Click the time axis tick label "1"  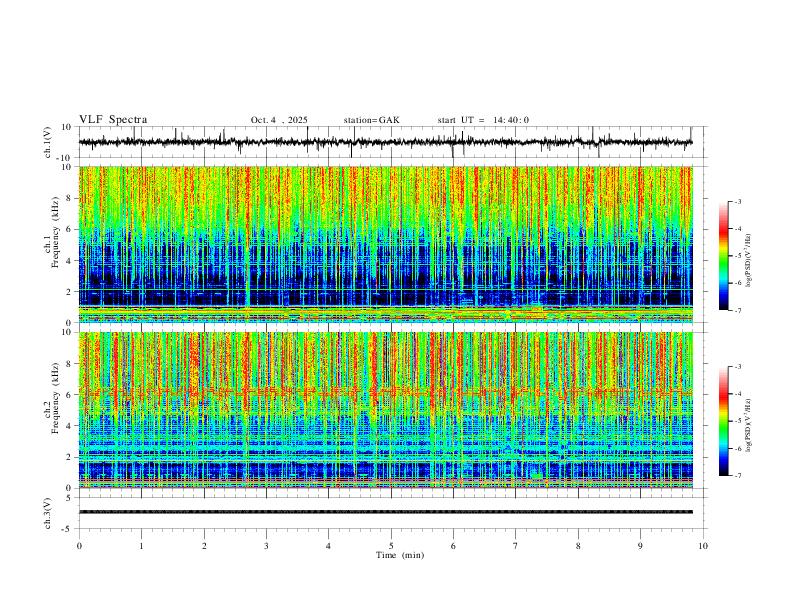point(141,546)
